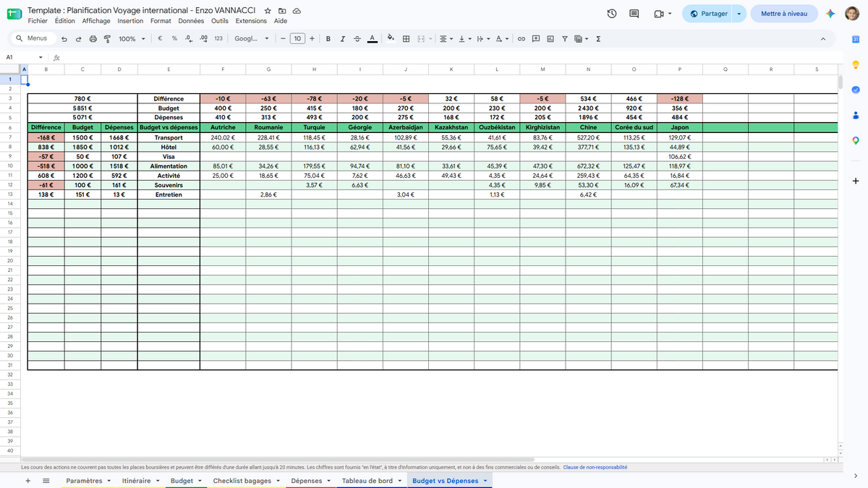Show the all sheets list
This screenshot has width=868, height=488.
click(x=46, y=481)
